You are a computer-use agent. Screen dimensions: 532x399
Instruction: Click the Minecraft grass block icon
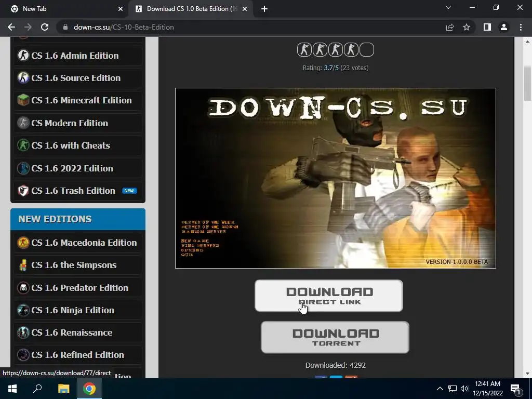coord(23,100)
